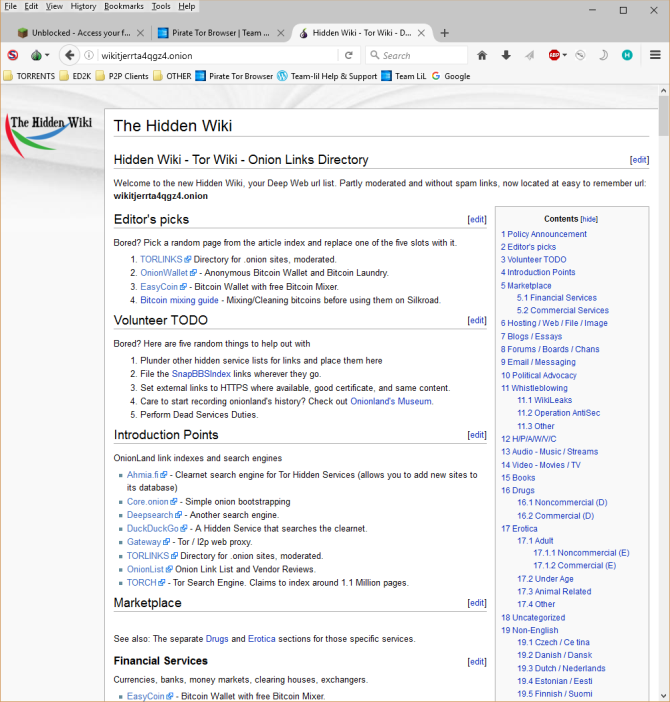
Task: Open the History menu
Action: point(83,6)
